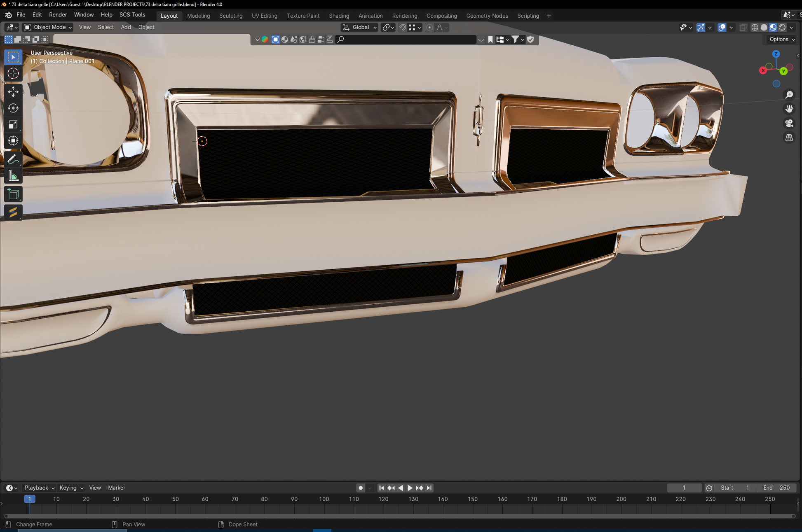Toggle viewport overlays button
802x532 pixels.
(722, 28)
